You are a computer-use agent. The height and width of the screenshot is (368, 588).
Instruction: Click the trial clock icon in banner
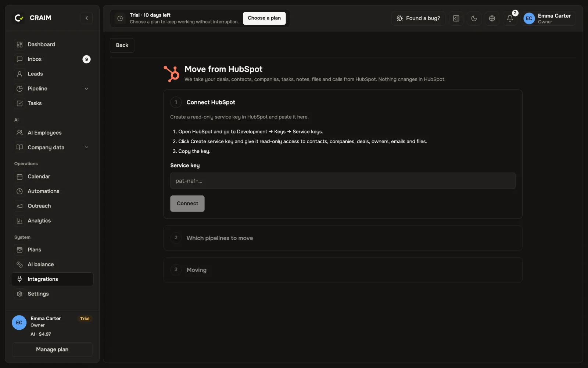[120, 18]
